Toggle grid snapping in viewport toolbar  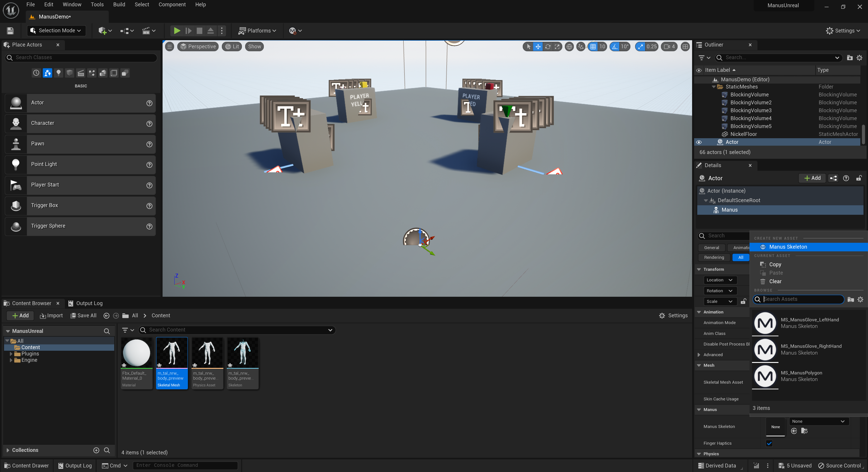click(593, 47)
